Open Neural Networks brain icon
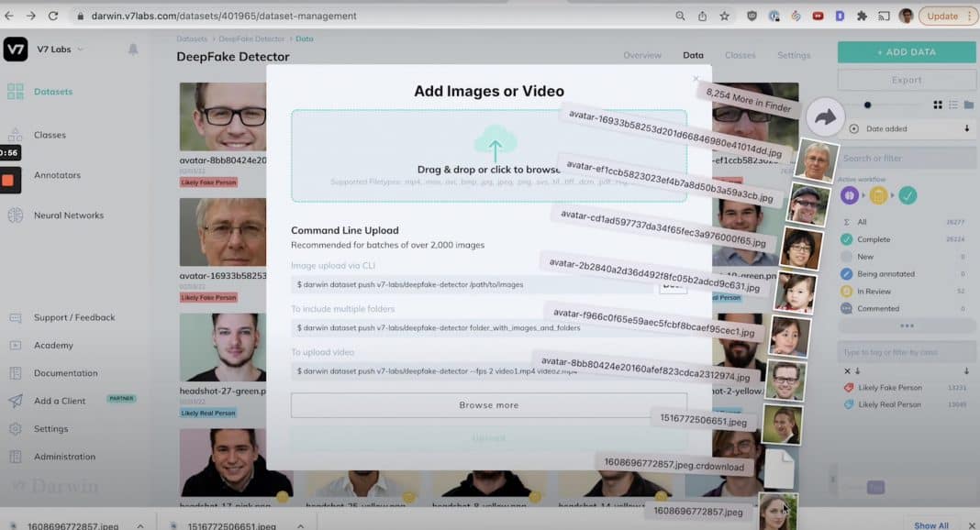Image resolution: width=980 pixels, height=530 pixels. point(16,215)
